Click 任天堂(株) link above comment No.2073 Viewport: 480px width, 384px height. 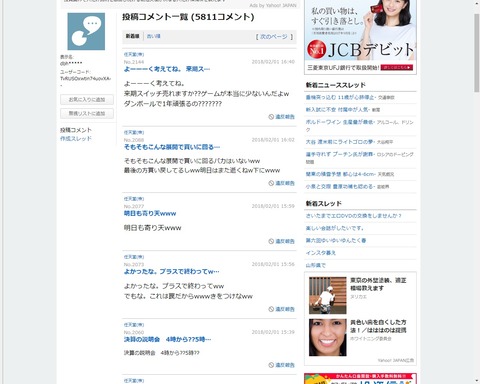pos(134,257)
